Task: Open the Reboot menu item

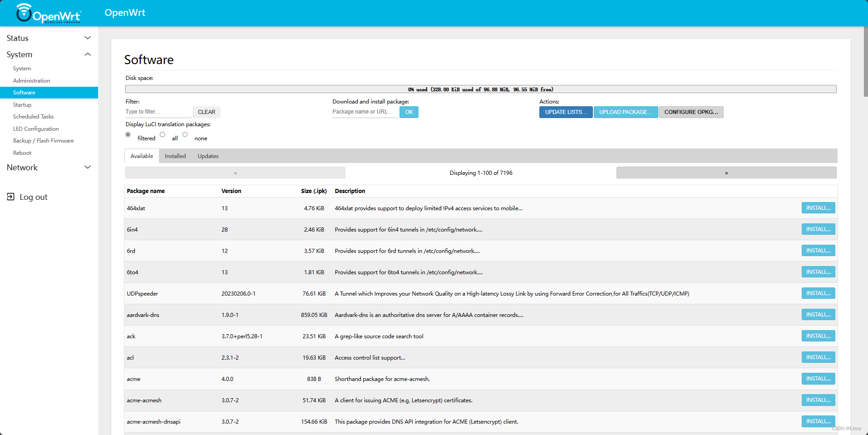Action: point(22,153)
